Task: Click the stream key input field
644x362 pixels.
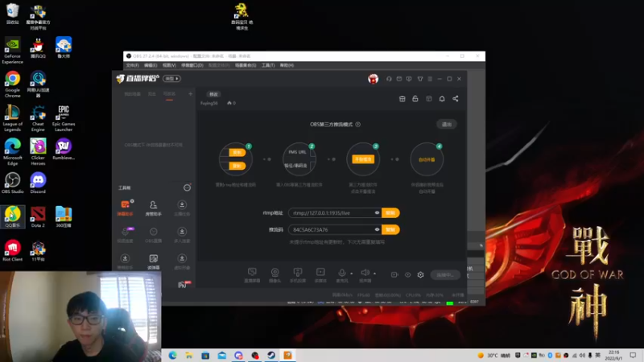Action: [335, 229]
